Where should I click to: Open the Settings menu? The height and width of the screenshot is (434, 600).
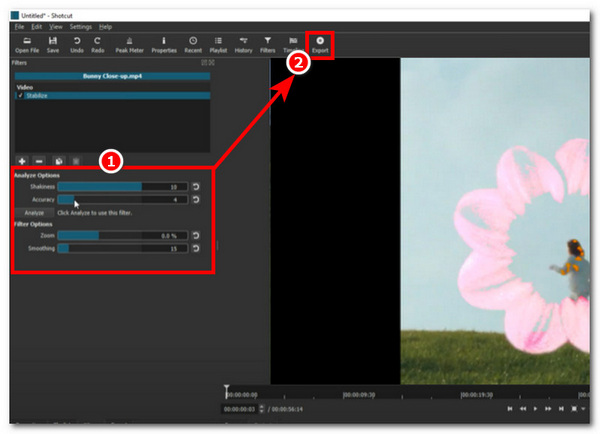pos(81,26)
